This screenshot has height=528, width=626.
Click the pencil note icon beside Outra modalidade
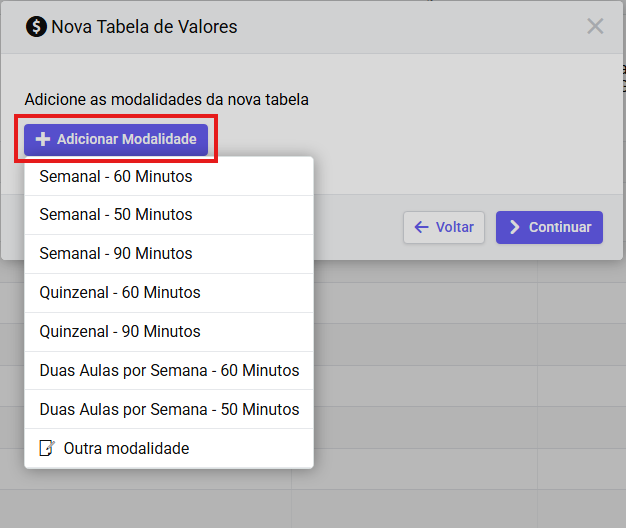click(46, 448)
